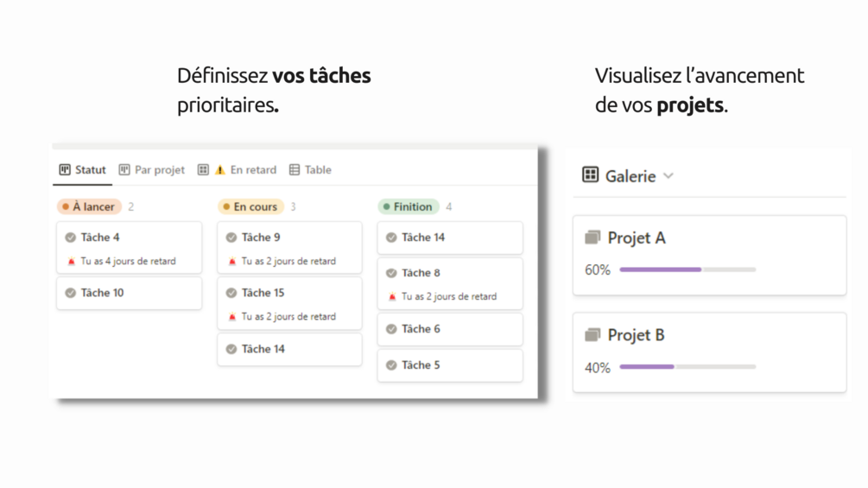Click the stack icon on Projet A

592,238
